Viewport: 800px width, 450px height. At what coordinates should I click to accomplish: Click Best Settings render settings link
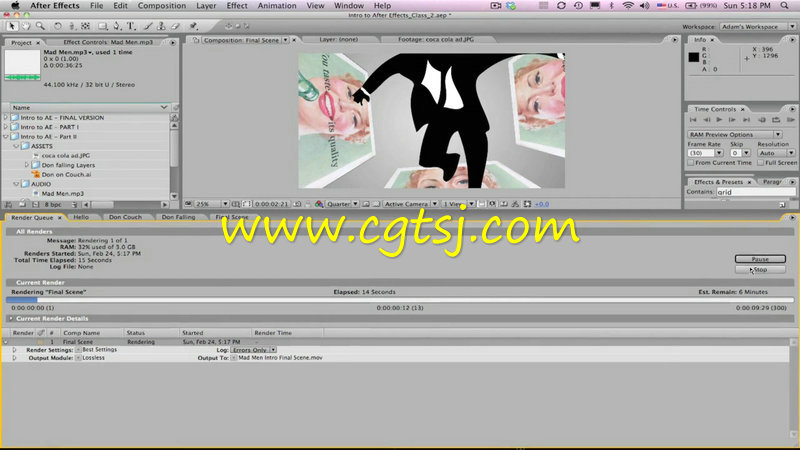click(x=99, y=350)
